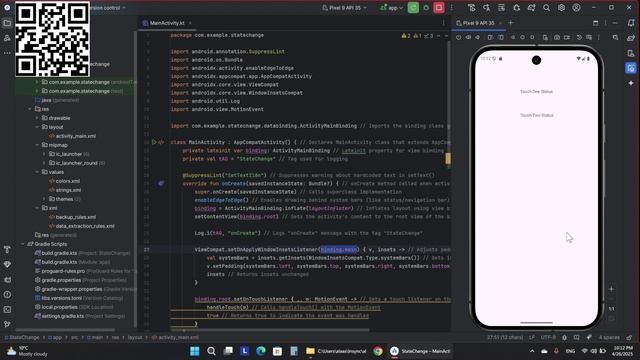Open the Gemini sparkle icon

631,83
